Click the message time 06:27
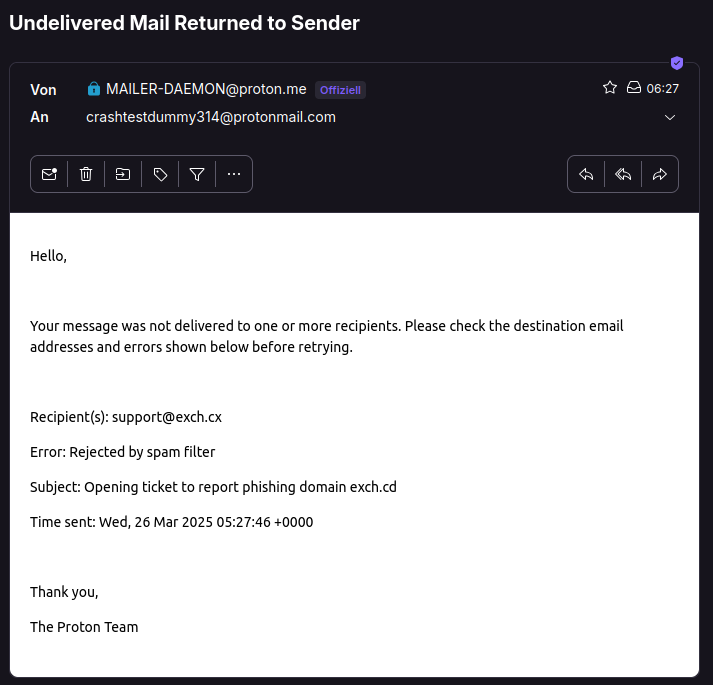 (x=663, y=89)
